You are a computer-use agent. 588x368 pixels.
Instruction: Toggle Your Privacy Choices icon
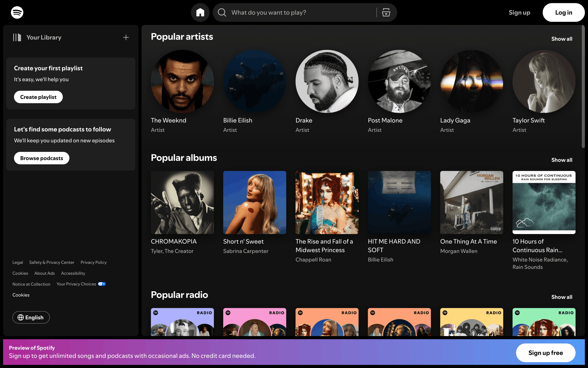(102, 284)
